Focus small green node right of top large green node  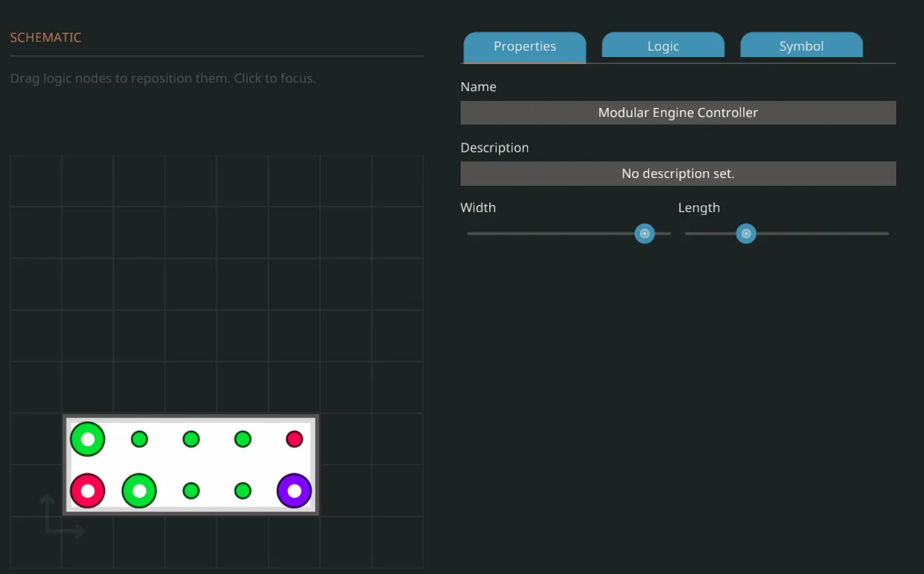click(140, 439)
